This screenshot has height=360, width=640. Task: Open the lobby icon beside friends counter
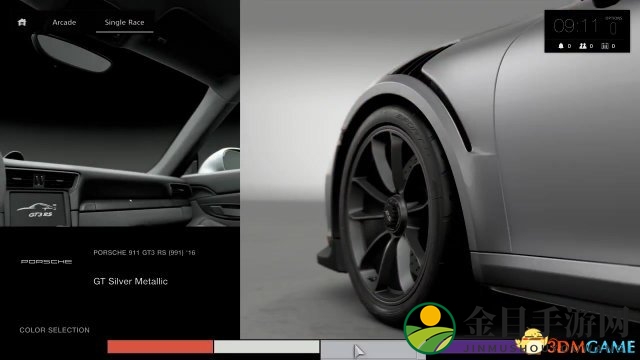pos(604,46)
